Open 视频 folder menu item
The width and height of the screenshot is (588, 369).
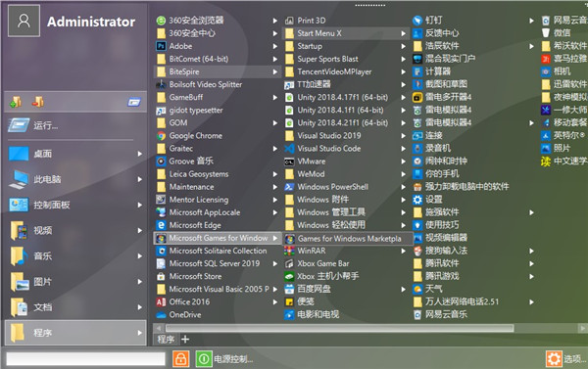click(75, 230)
